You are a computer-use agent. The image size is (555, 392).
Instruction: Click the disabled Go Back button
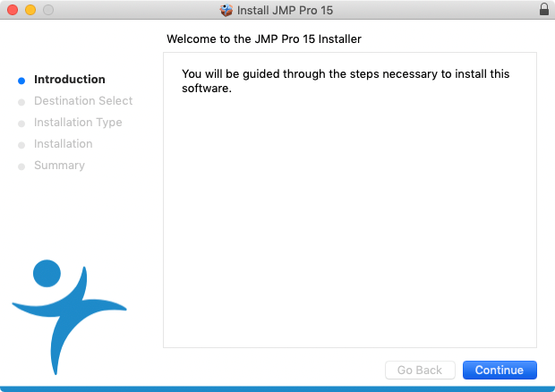[x=420, y=370]
